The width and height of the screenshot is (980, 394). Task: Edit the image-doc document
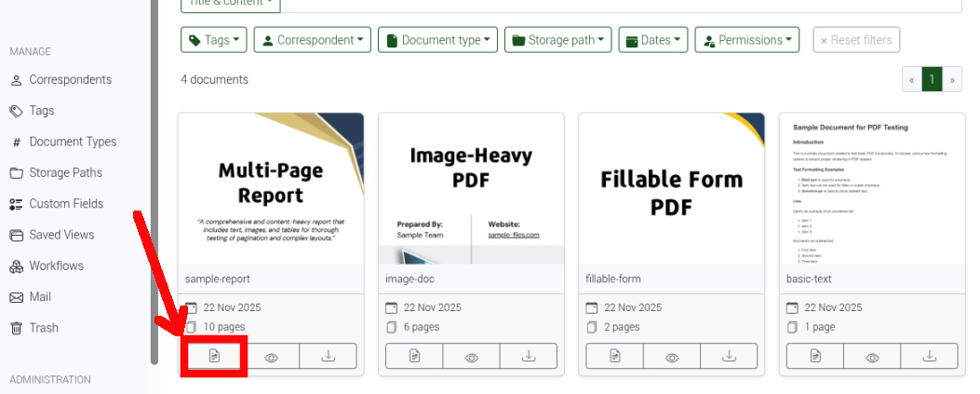pos(414,356)
